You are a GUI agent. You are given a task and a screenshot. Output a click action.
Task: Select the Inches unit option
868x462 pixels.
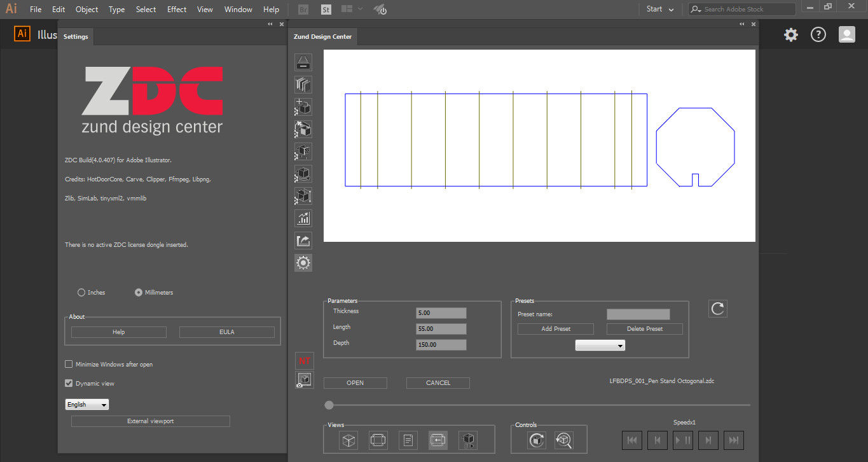pos(81,293)
